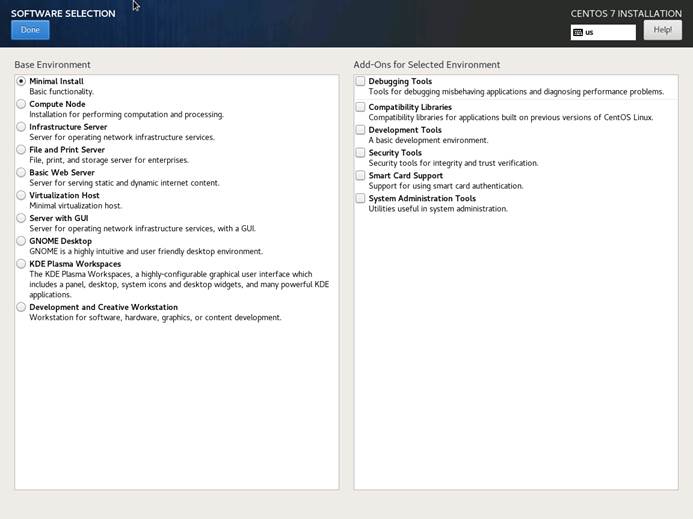Enable the Debugging Tools checkbox
Image resolution: width=693 pixels, height=519 pixels.
click(x=361, y=81)
